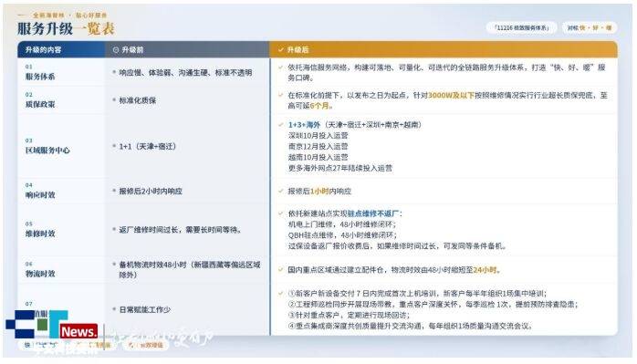Click the line 更多海外网点27年陆续投入运营
Viewport: 637px width, 364px height.
pyautogui.click(x=340, y=168)
